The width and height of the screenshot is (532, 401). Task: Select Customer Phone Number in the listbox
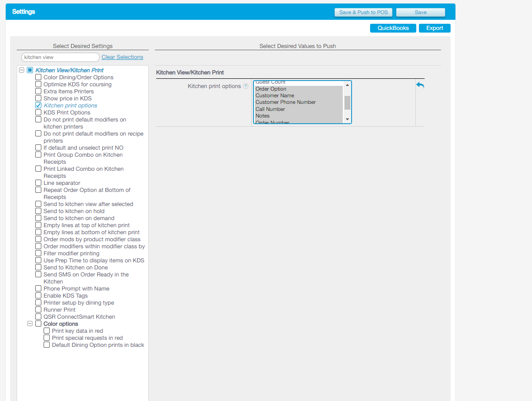299,102
